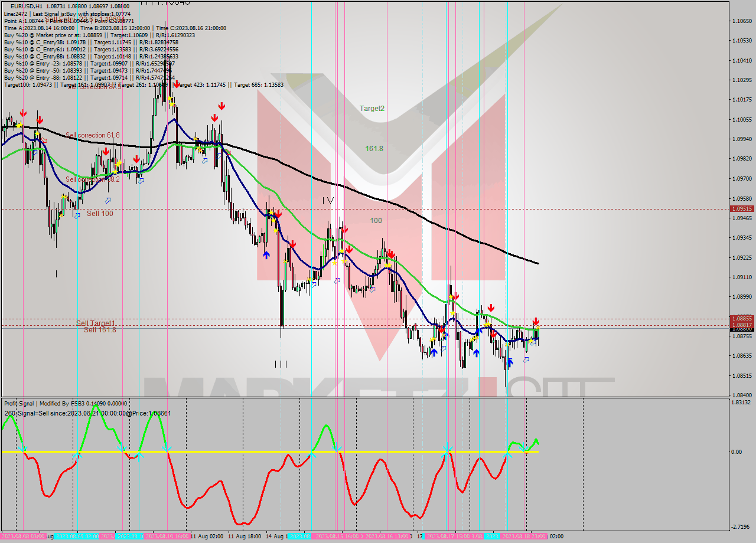Click the red arrow beside the Target 423 text

tap(176, 83)
